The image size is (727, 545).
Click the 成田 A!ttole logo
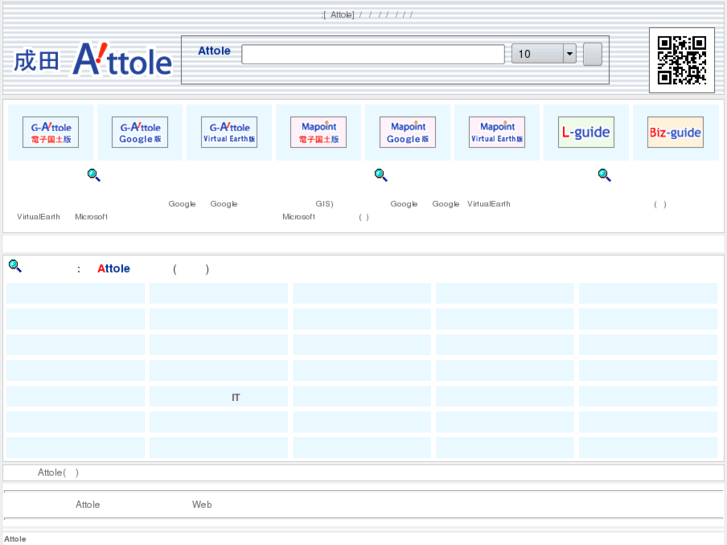[93, 60]
